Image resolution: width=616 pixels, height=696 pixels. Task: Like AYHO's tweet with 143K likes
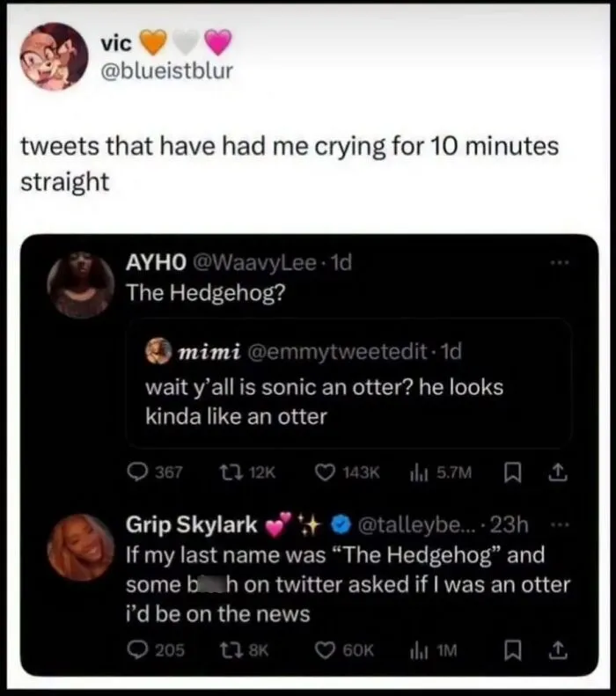tap(326, 473)
